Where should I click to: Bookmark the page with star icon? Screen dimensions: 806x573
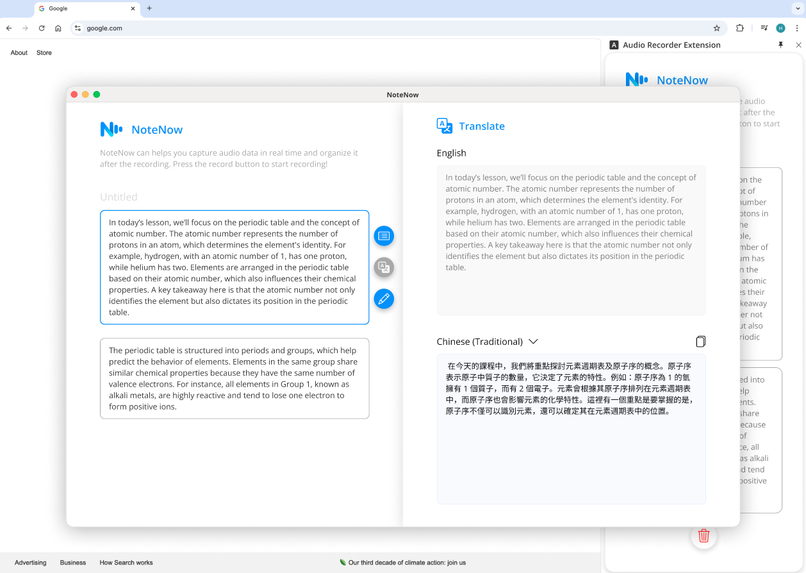coord(717,28)
